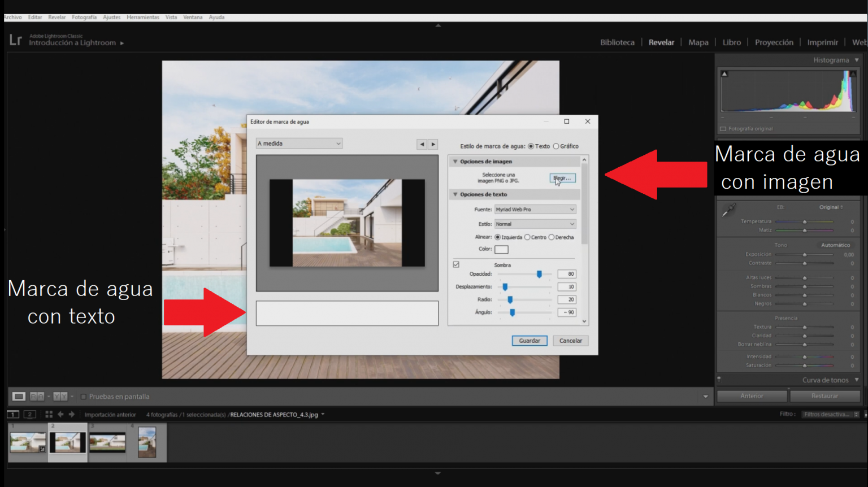Click the Guardar button
The image size is (868, 487).
click(x=529, y=340)
